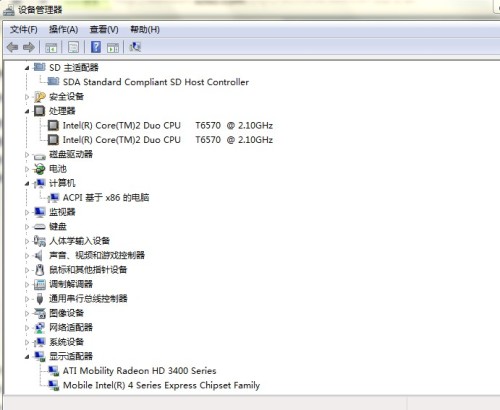This screenshot has height=410, width=500.
Task: Click the 人体学输入设备 icon
Action: pos(40,241)
